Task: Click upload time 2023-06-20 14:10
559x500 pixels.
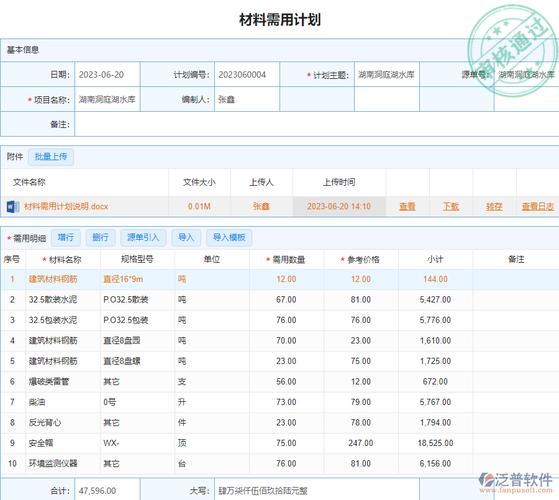Action: tap(339, 206)
